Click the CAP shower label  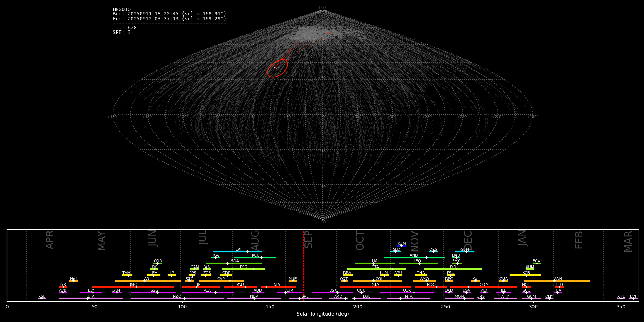(221, 279)
